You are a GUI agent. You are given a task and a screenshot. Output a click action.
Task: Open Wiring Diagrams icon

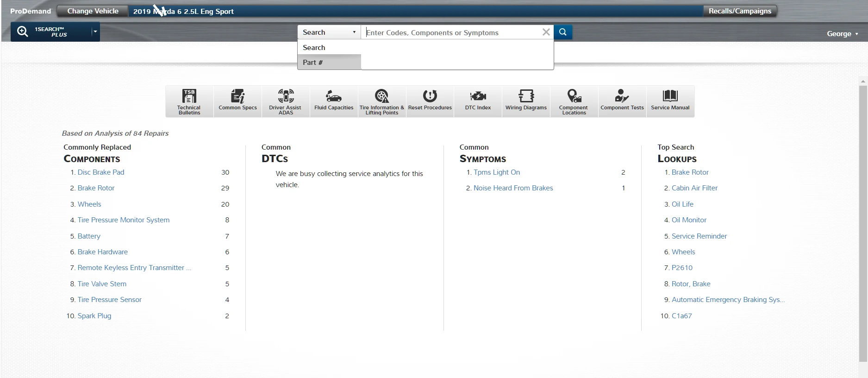point(526,101)
